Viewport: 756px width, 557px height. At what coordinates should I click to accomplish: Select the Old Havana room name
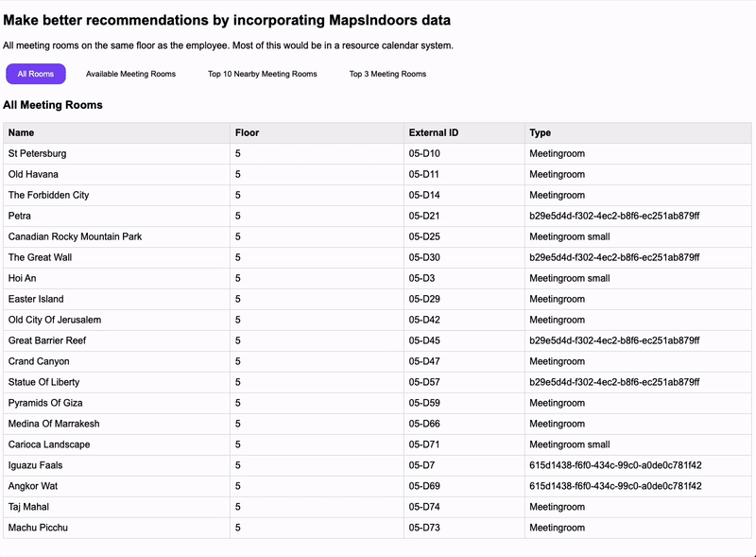33,174
